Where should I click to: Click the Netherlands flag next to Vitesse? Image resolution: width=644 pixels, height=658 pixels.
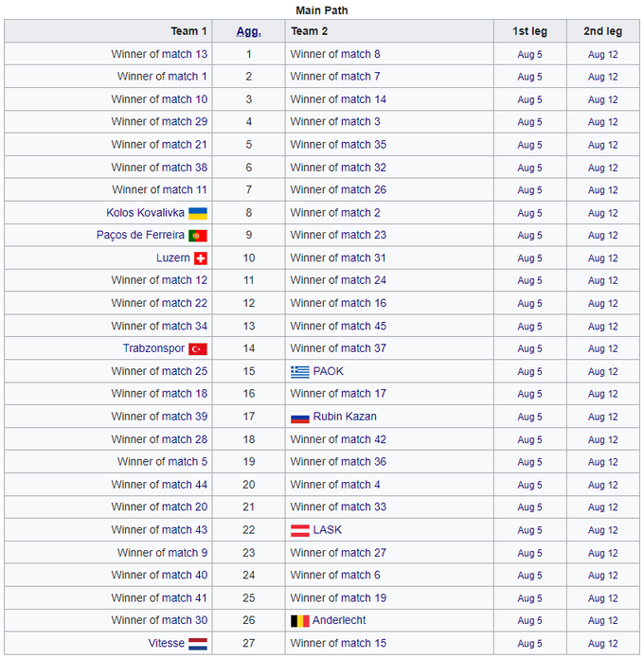pyautogui.click(x=198, y=644)
